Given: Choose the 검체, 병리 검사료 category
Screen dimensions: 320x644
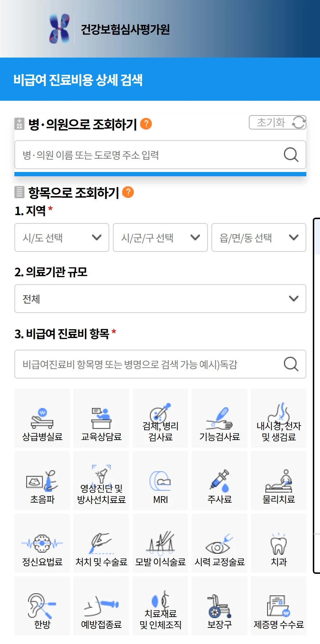Looking at the screenshot, I should (160, 418).
